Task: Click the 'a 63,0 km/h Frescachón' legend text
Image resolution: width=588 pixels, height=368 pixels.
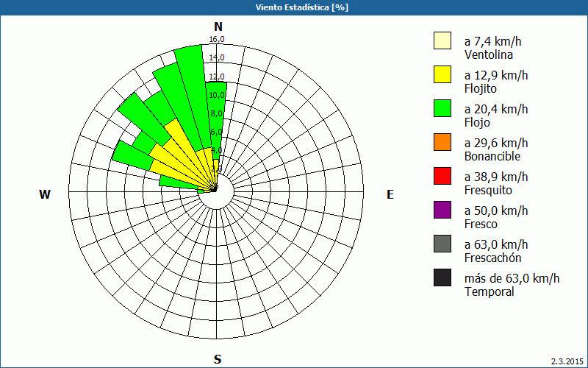Action: 495,251
